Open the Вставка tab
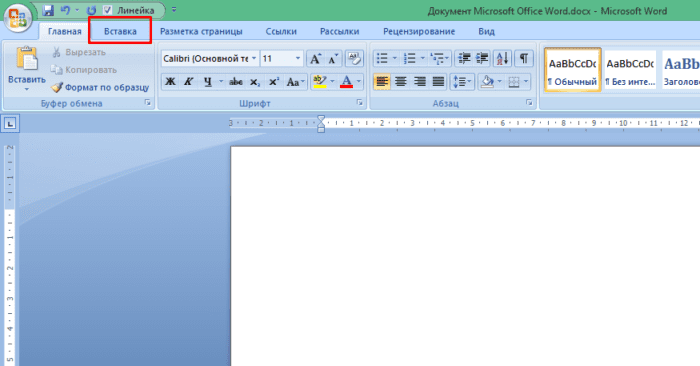The width and height of the screenshot is (700, 366). click(120, 31)
